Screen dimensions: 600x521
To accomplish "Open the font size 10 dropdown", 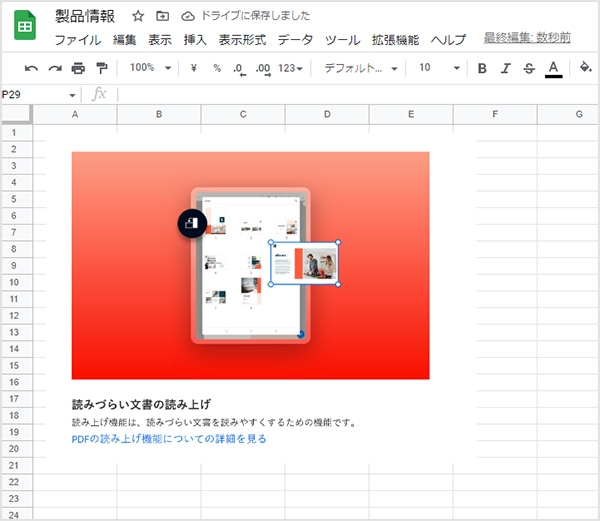I will [439, 68].
